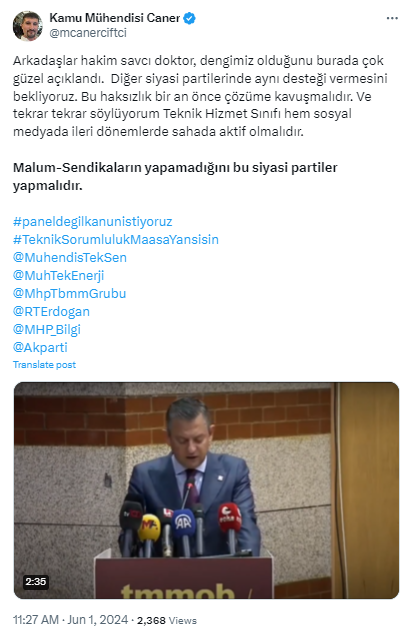Click Kamu Mühendisi Caner's profile avatar
The width and height of the screenshot is (408, 634).
pos(27,26)
